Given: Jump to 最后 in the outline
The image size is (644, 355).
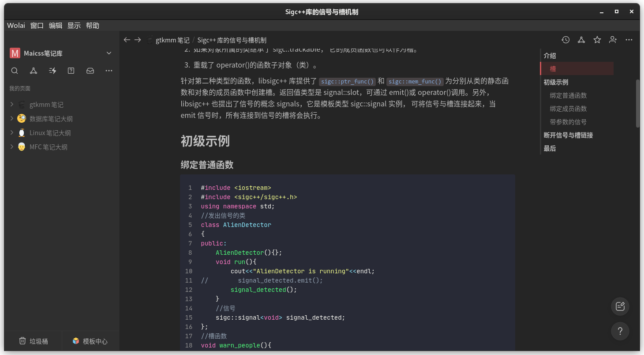Looking at the screenshot, I should [550, 148].
